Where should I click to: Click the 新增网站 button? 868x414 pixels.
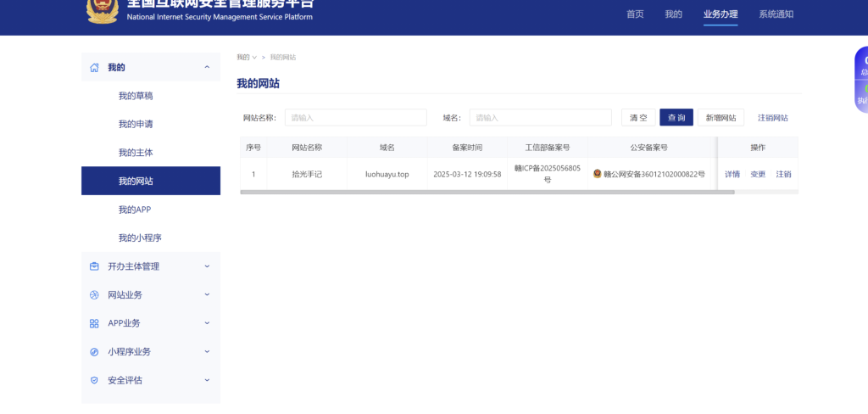pyautogui.click(x=721, y=118)
